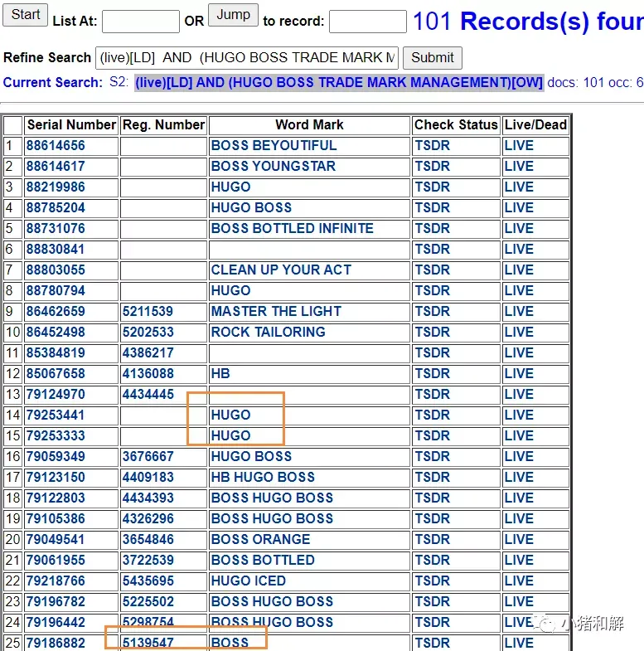Viewport: 644px width, 651px height.
Task: Focus the List At input field
Action: (x=141, y=22)
